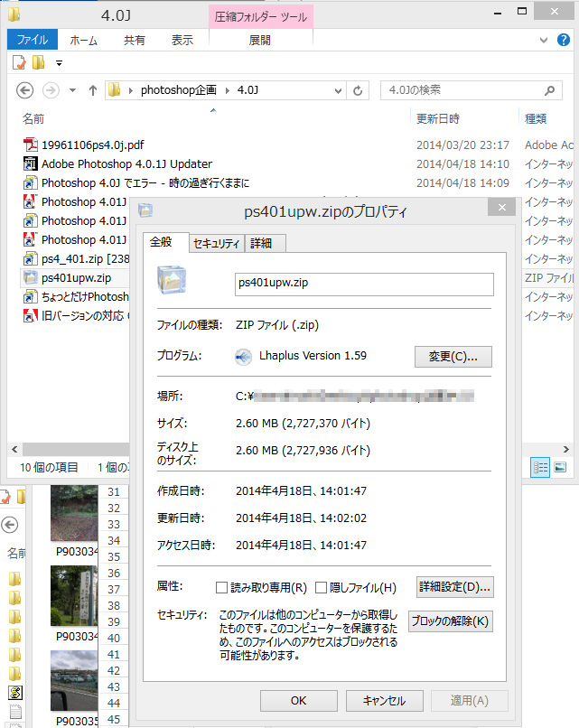Click row number 31 in background window
Image resolution: width=579 pixels, height=728 pixels.
click(114, 492)
